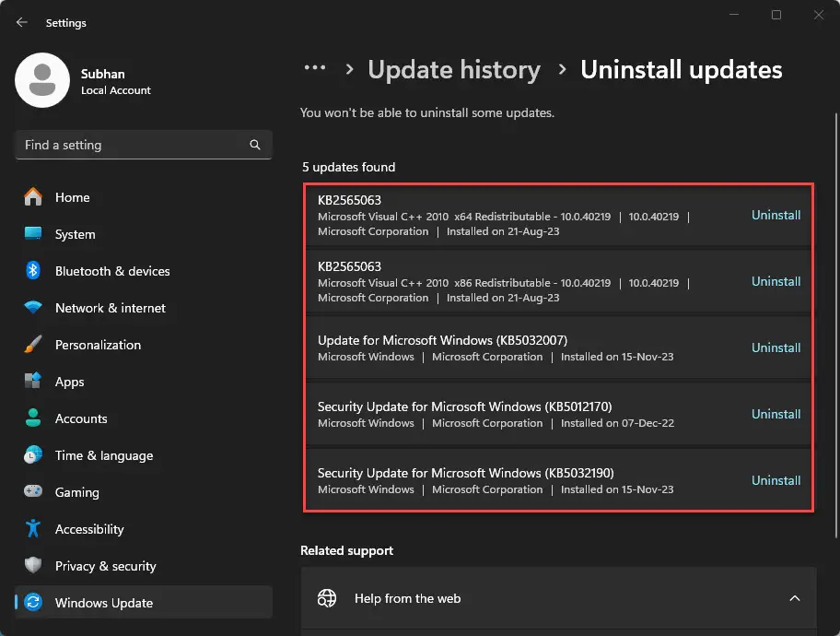Click the search magnifier icon
840x636 pixels.
pyautogui.click(x=255, y=145)
